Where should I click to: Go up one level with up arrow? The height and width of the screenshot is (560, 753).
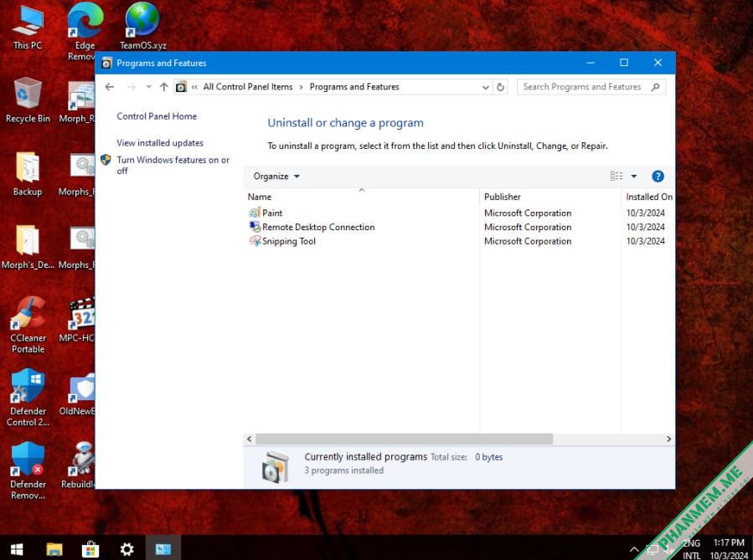(x=164, y=87)
